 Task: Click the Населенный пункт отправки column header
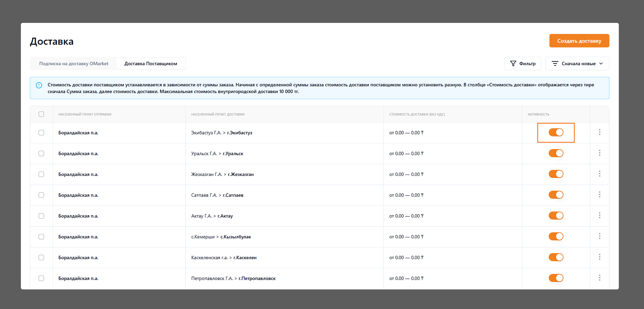pos(85,114)
